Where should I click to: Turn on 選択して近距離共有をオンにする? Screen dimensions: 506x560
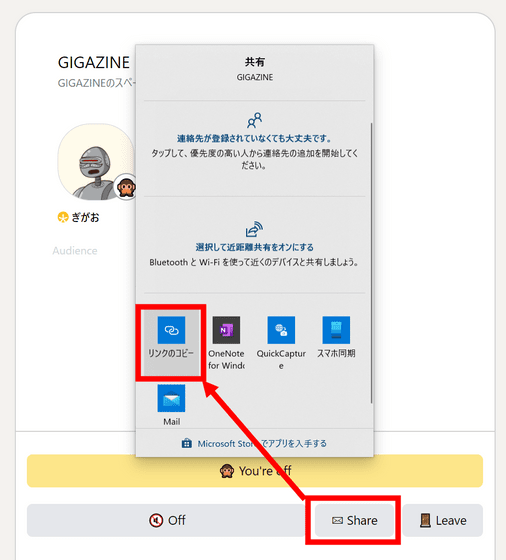(255, 247)
